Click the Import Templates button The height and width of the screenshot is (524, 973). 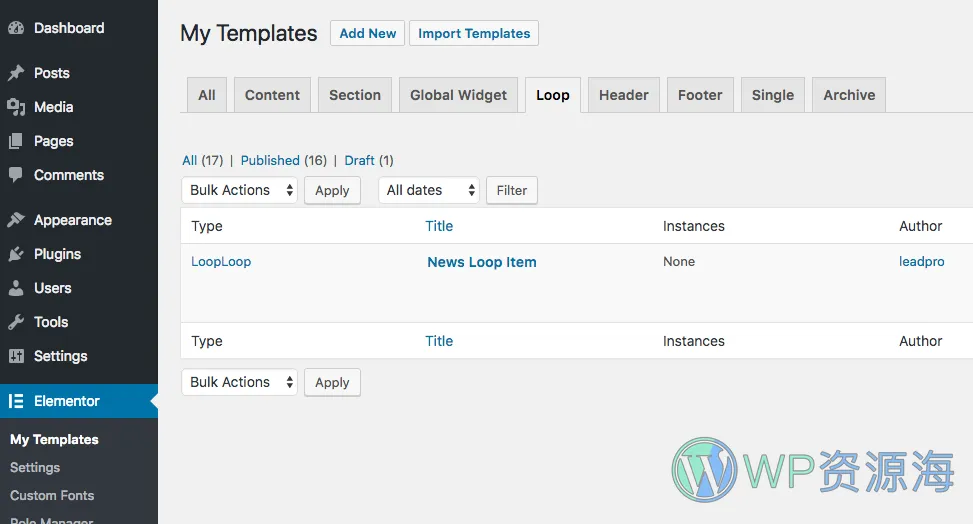tap(474, 33)
